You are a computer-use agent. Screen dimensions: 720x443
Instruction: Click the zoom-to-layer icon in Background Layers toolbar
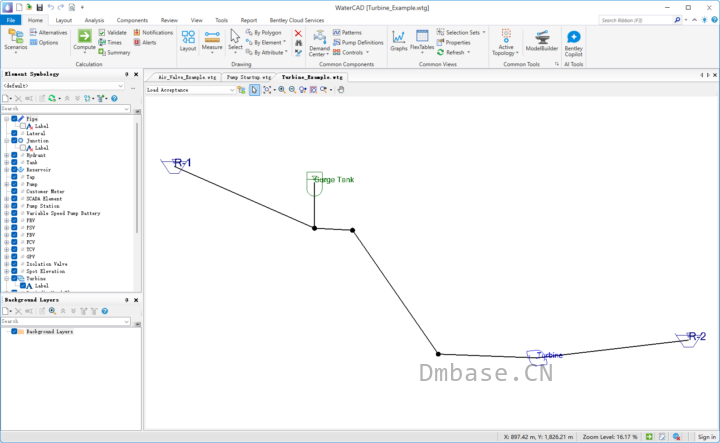52,311
